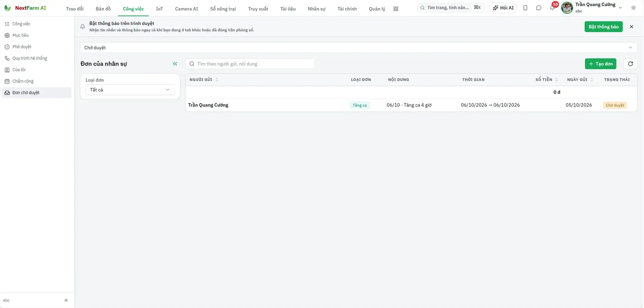Open Công việc in sidebar

point(37,24)
